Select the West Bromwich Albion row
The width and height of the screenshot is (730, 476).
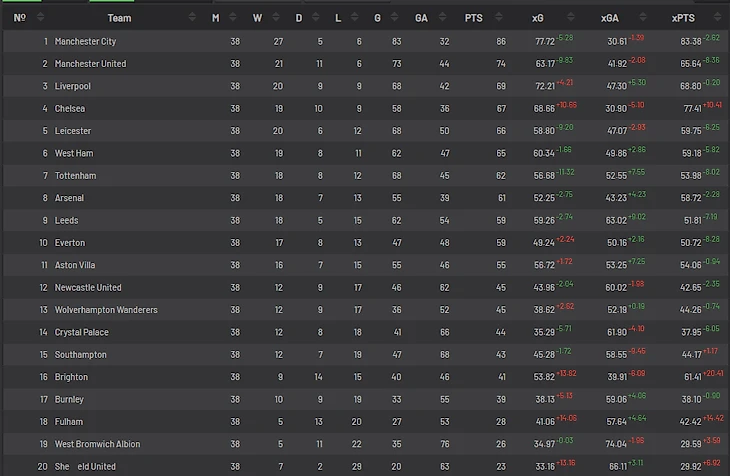[98, 444]
